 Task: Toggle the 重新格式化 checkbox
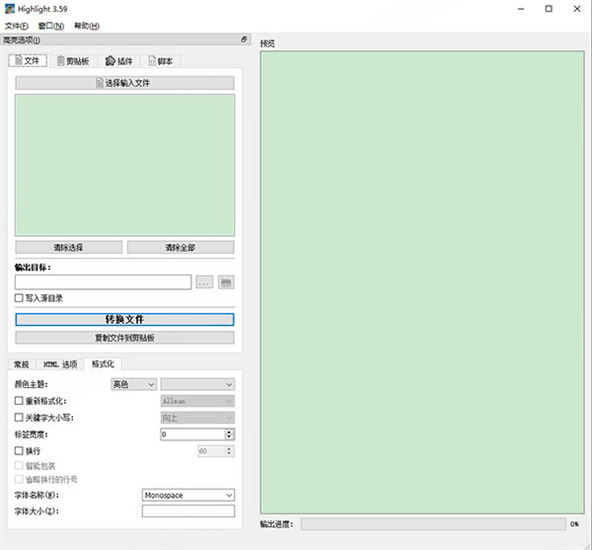pyautogui.click(x=19, y=401)
